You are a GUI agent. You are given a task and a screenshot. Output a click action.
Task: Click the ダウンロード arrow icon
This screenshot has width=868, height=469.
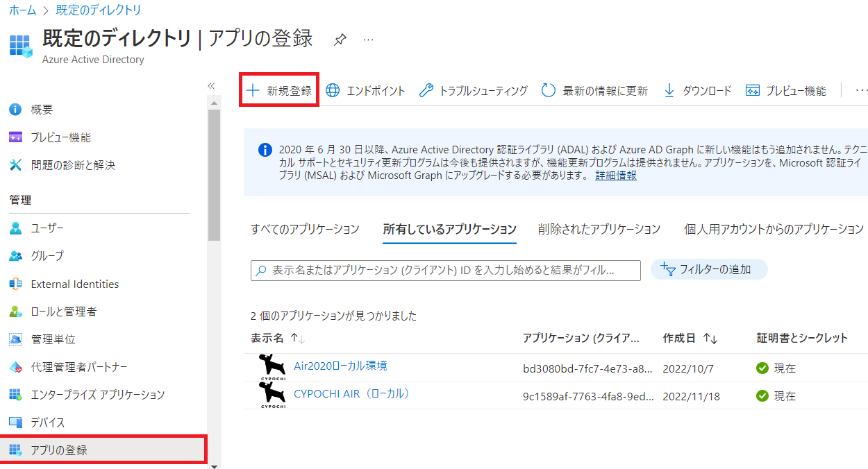(x=669, y=90)
